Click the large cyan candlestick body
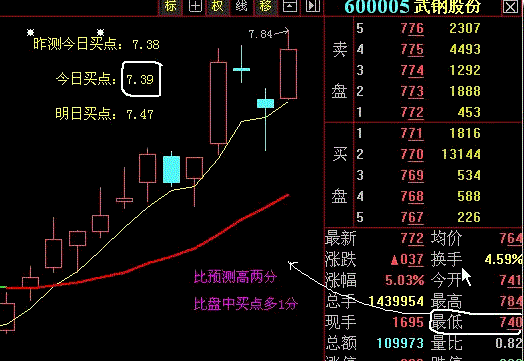The width and height of the screenshot is (524, 361). 171,169
